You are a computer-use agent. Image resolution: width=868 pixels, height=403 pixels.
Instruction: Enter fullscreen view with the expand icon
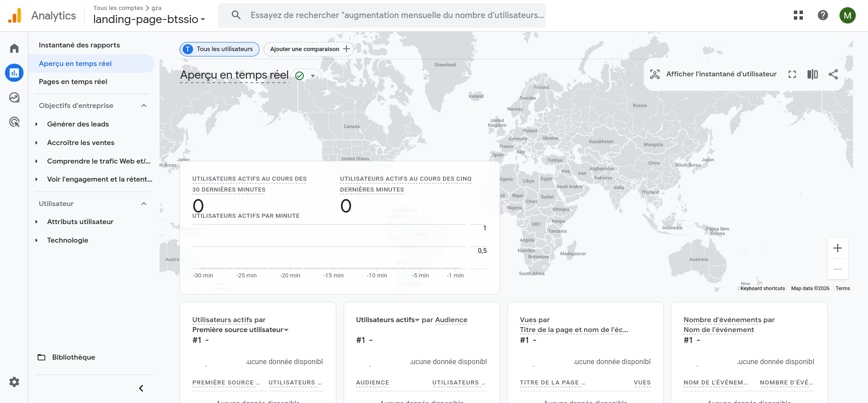pos(792,74)
